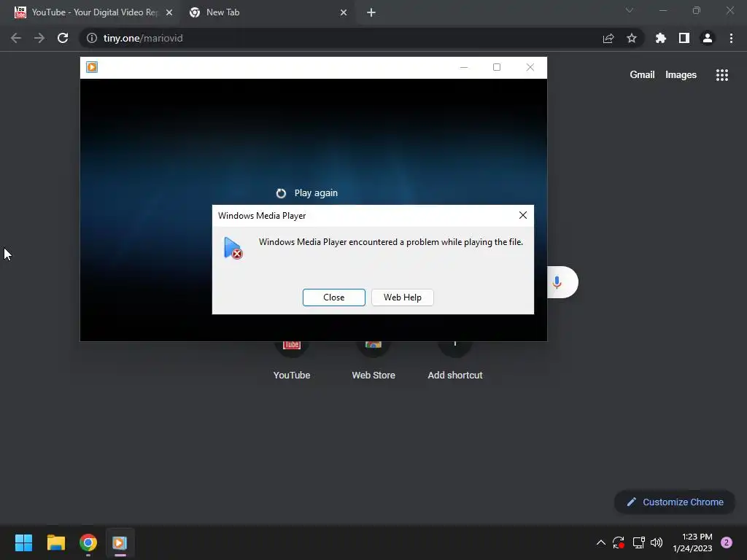747x560 pixels.
Task: Open Gmail link
Action: tap(642, 75)
